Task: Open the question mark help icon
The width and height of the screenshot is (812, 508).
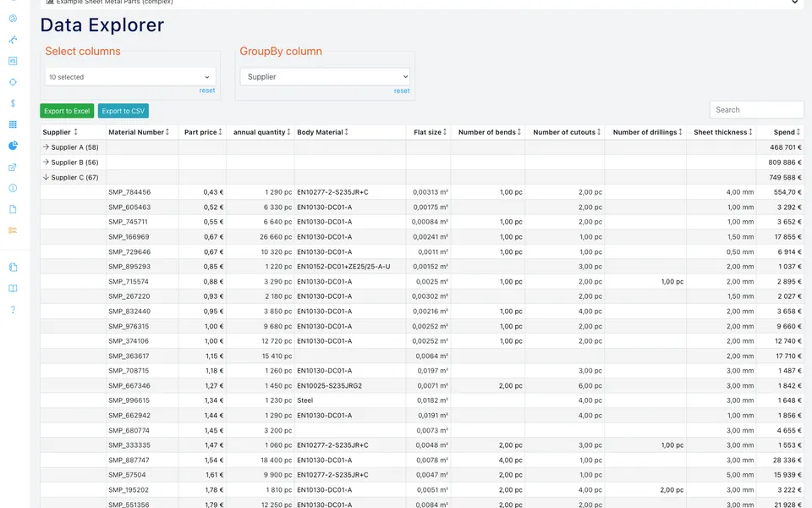Action: [x=13, y=310]
